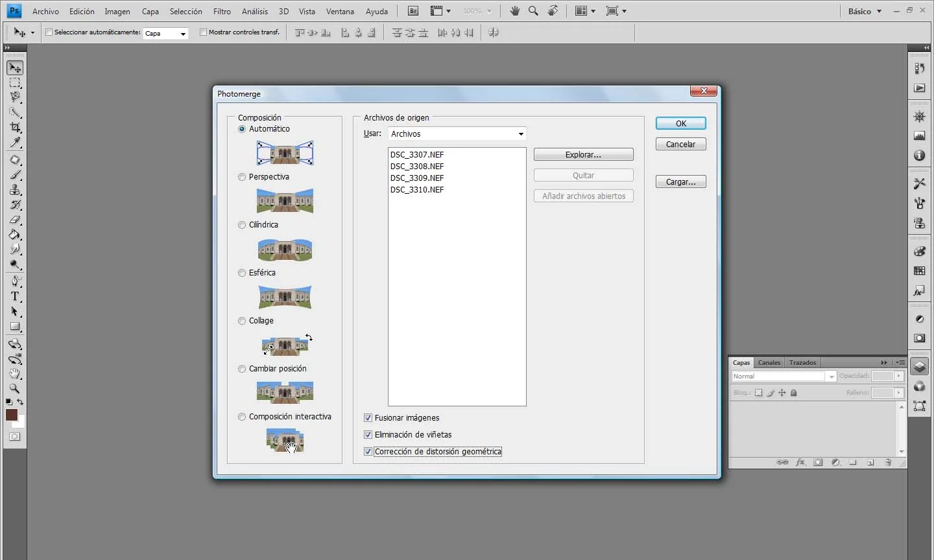Screen dimensions: 934x560
Task: Select the Esférica composition option
Action: click(x=242, y=273)
